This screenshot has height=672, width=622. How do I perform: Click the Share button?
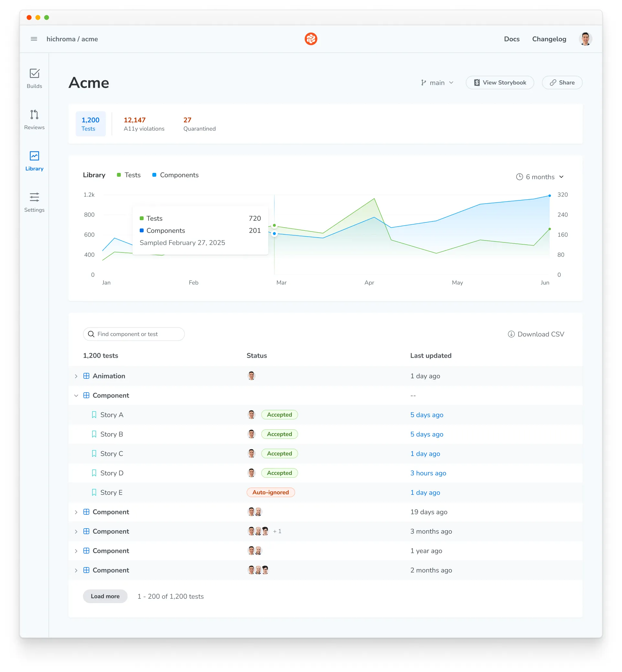pos(562,83)
